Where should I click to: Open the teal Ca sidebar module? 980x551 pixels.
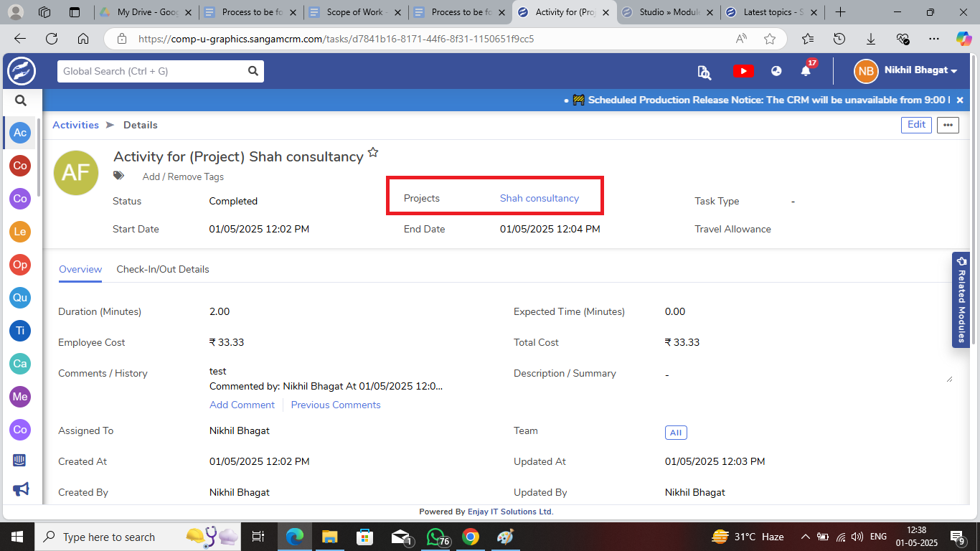(20, 364)
